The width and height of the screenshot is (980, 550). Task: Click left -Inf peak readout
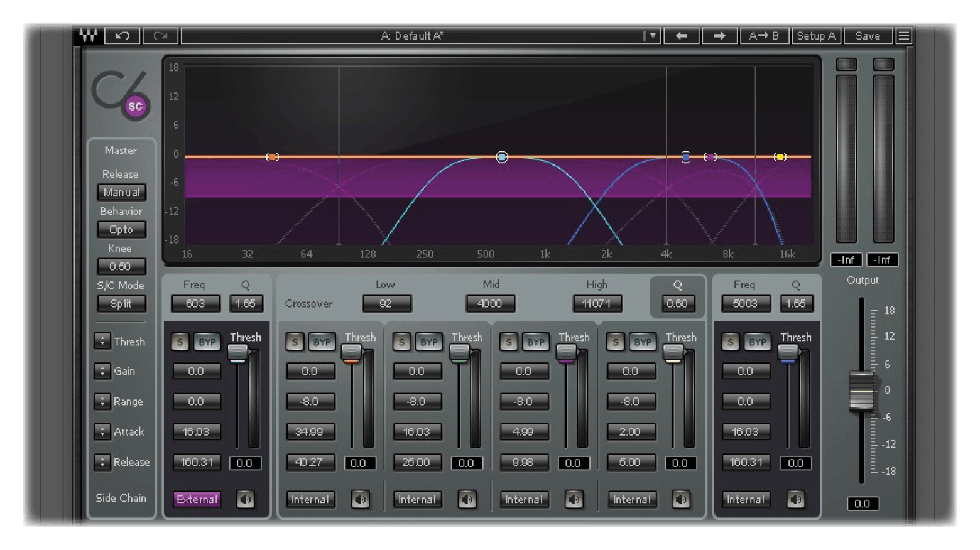click(x=846, y=259)
